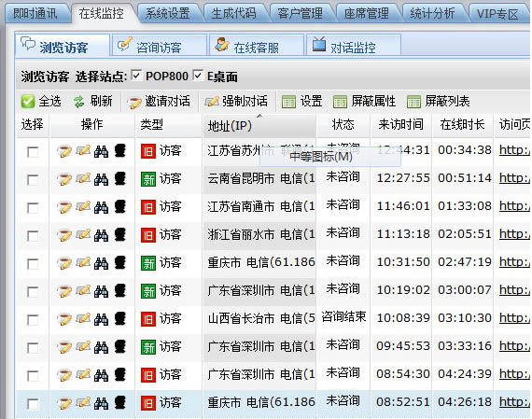
Task: Click the 刷新 refresh arrows icon
Action: pos(79,102)
